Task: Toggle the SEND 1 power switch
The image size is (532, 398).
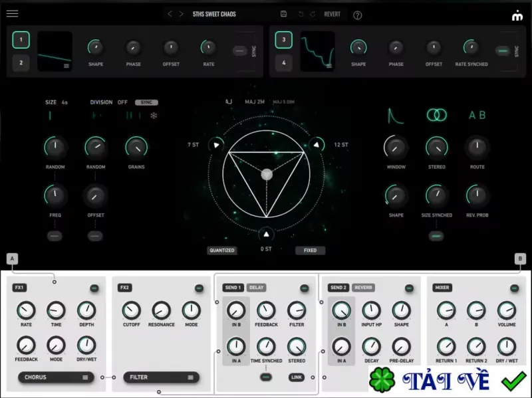Action: pos(305,288)
